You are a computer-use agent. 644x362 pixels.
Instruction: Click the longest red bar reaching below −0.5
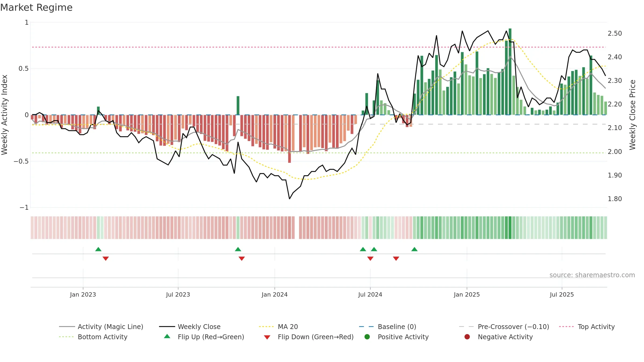tap(290, 139)
